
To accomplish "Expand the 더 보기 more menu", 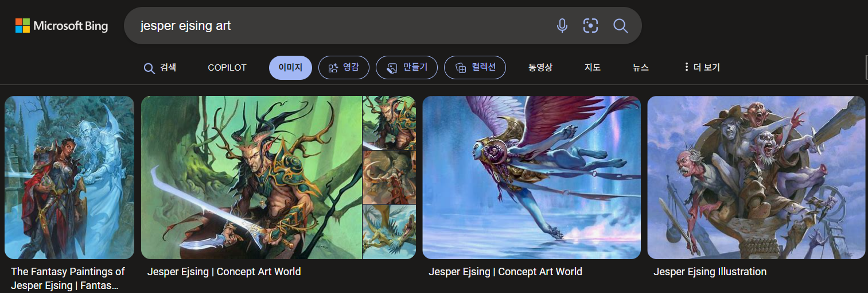I will pyautogui.click(x=702, y=68).
